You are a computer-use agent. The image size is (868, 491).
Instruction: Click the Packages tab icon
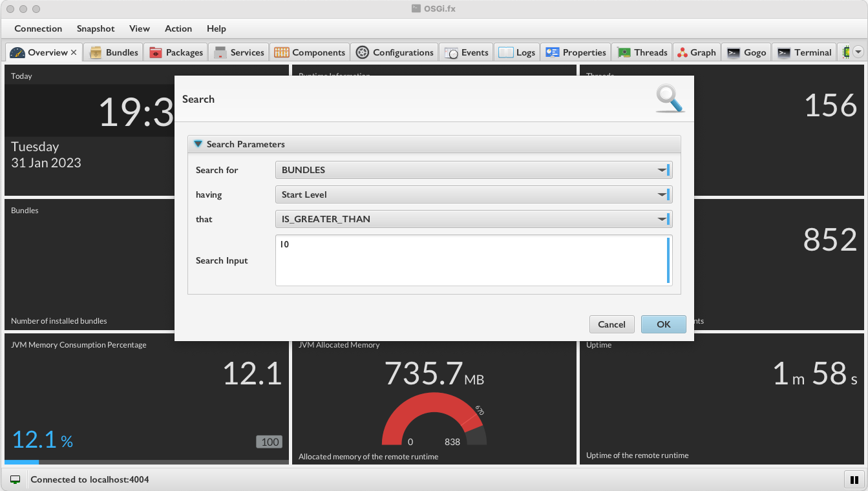coord(156,52)
